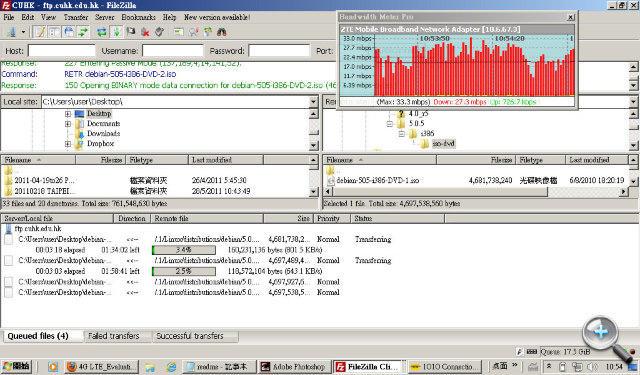Expand the Desktop tree node
Viewport: 640px width, 375px height.
[x=68, y=114]
